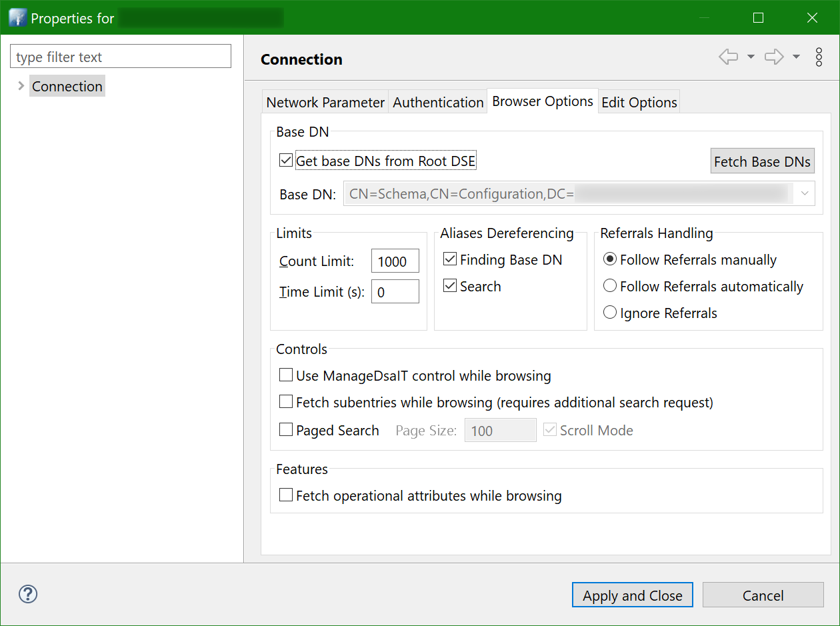
Task: Maximize the Properties window
Action: coord(758,17)
